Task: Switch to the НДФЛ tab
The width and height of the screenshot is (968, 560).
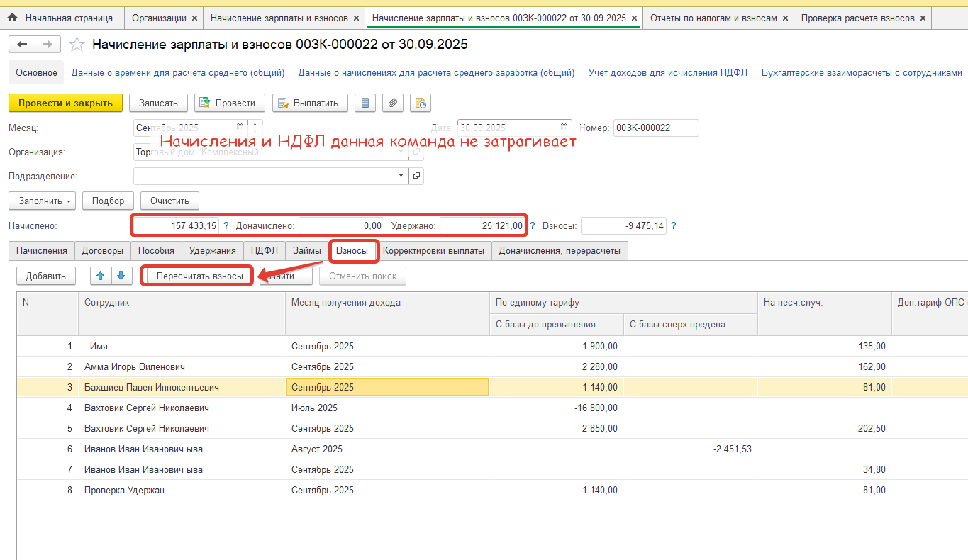Action: point(264,250)
